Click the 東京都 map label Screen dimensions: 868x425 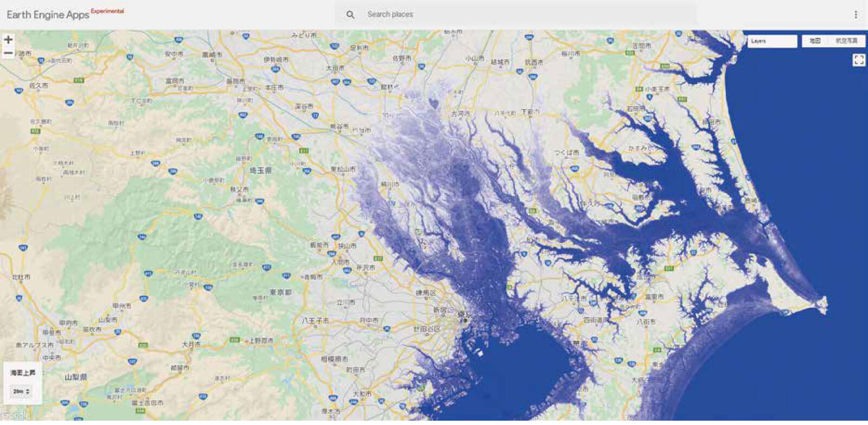point(281,292)
